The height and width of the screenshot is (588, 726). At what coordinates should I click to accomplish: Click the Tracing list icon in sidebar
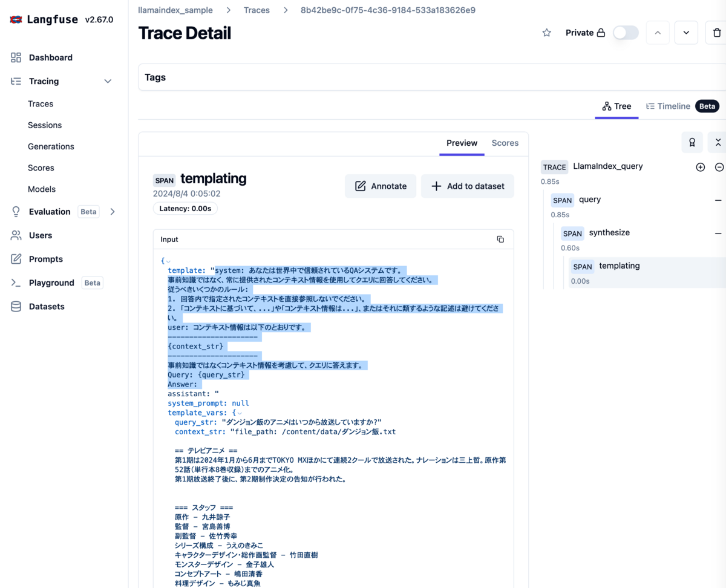coord(16,81)
